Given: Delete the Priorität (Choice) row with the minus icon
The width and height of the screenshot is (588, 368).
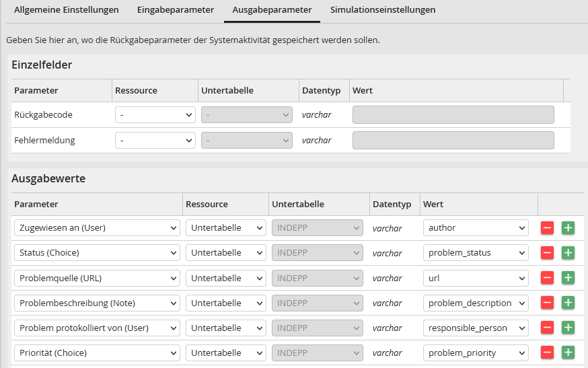Looking at the screenshot, I should pos(547,353).
